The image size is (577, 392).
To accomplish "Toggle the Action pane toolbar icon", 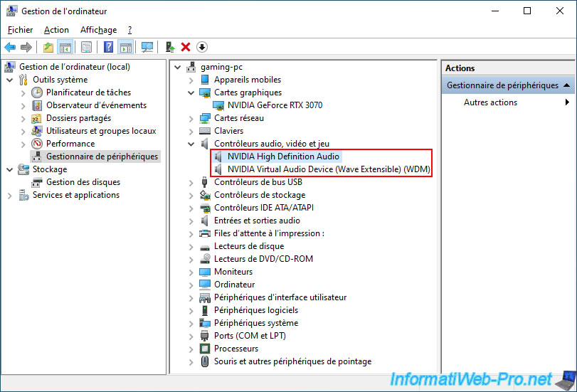I will coord(125,47).
